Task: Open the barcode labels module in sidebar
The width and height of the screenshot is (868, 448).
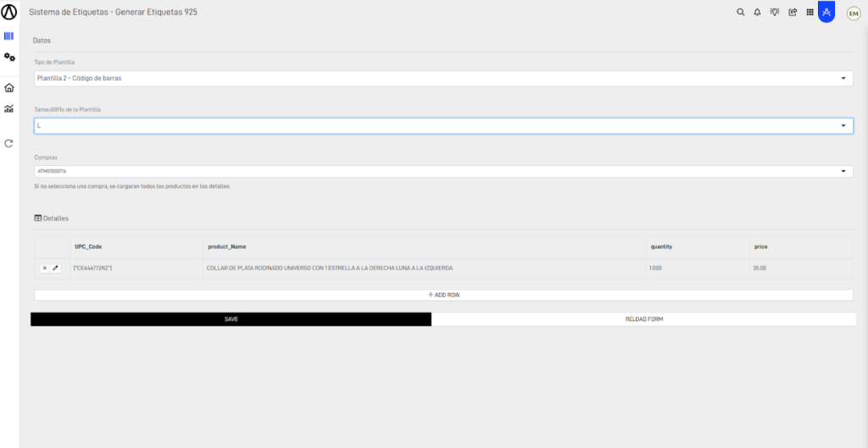Action: tap(8, 36)
